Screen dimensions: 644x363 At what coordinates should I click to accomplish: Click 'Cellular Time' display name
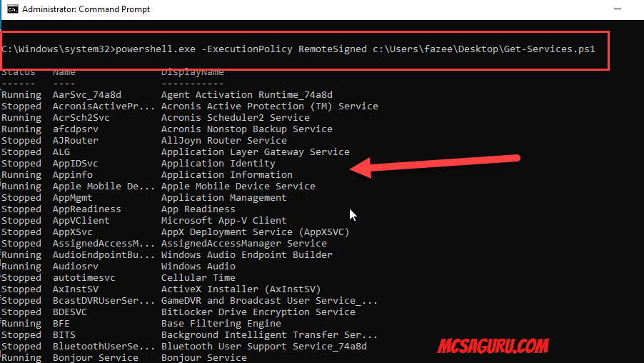coord(198,278)
